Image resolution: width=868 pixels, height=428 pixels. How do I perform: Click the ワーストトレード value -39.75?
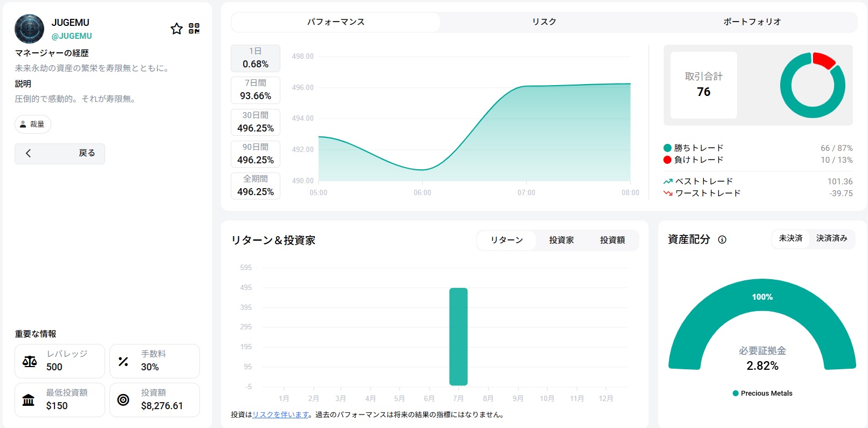(x=841, y=194)
